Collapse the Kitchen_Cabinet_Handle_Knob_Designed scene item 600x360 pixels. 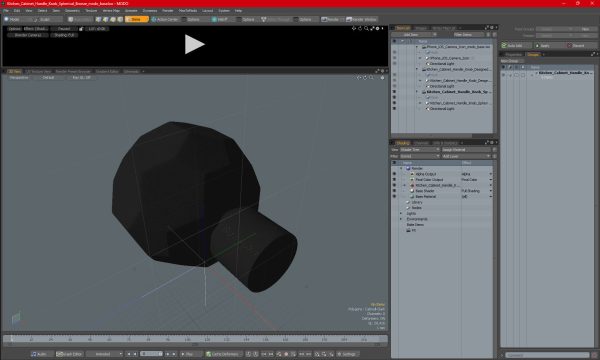click(x=417, y=69)
